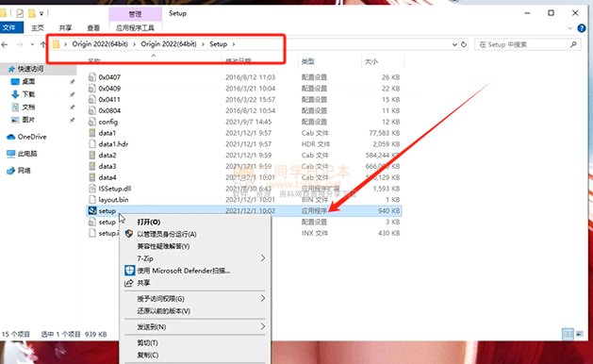The image size is (593, 364).
Task: Click the up-one-level arrow button
Action: 43,44
